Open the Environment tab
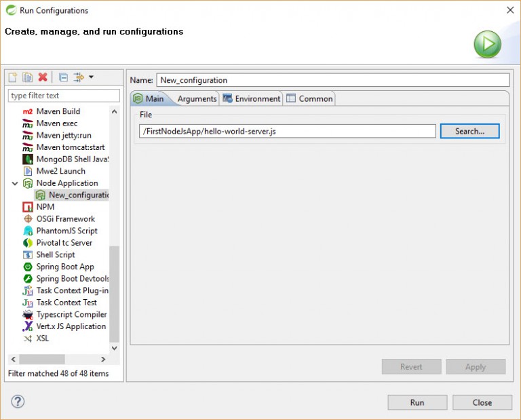Viewport: 521px width, 420px height. click(x=252, y=98)
